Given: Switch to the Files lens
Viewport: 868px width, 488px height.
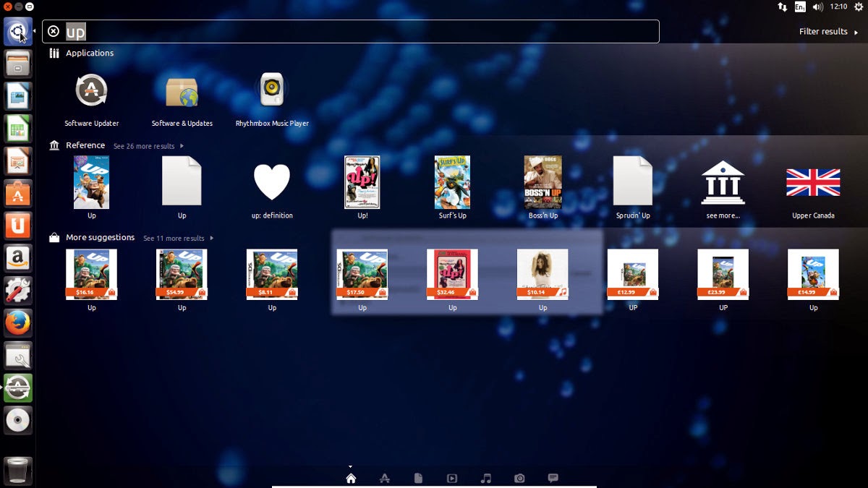Looking at the screenshot, I should pyautogui.click(x=418, y=478).
